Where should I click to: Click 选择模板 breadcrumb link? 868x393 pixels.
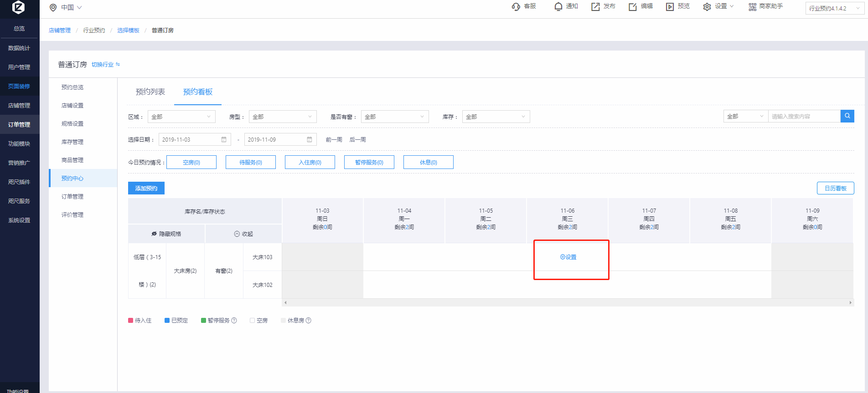[128, 31]
